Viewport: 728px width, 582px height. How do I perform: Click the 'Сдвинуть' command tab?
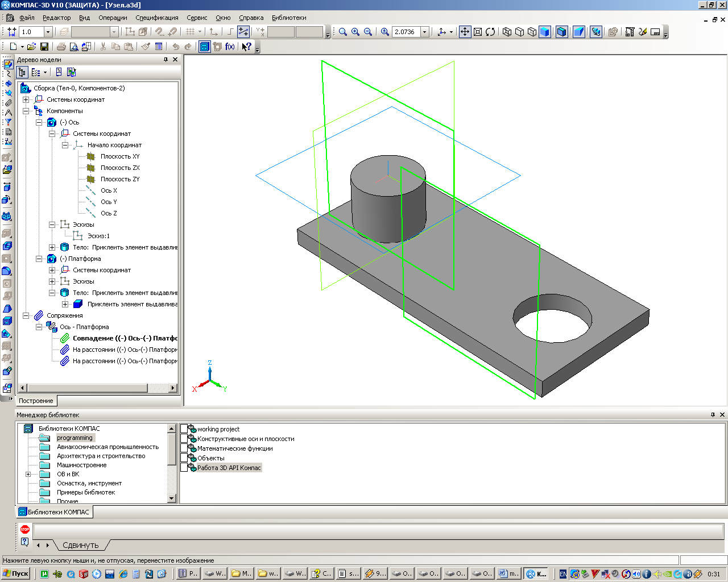point(80,545)
